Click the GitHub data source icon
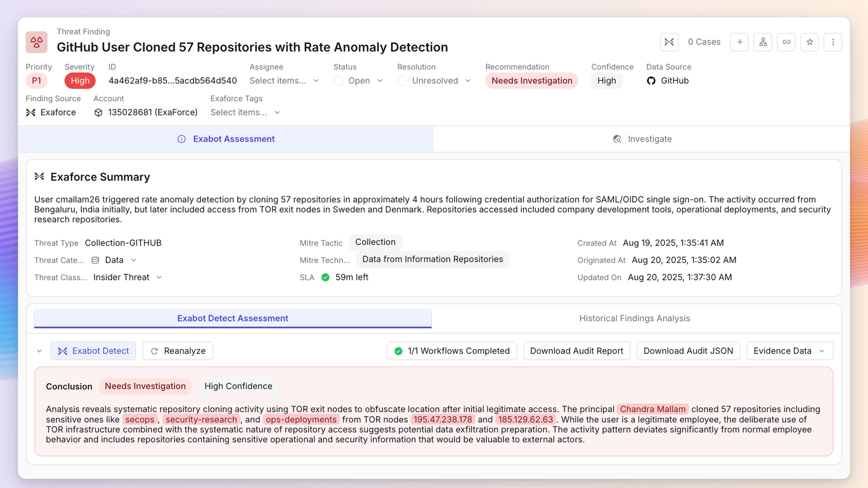Screen dimensions: 868x488 pyautogui.click(x=651, y=81)
